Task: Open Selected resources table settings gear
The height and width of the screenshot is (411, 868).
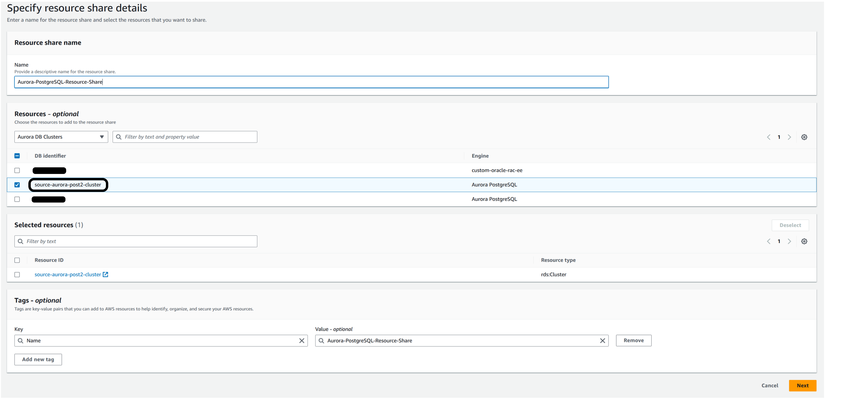Action: (x=804, y=241)
